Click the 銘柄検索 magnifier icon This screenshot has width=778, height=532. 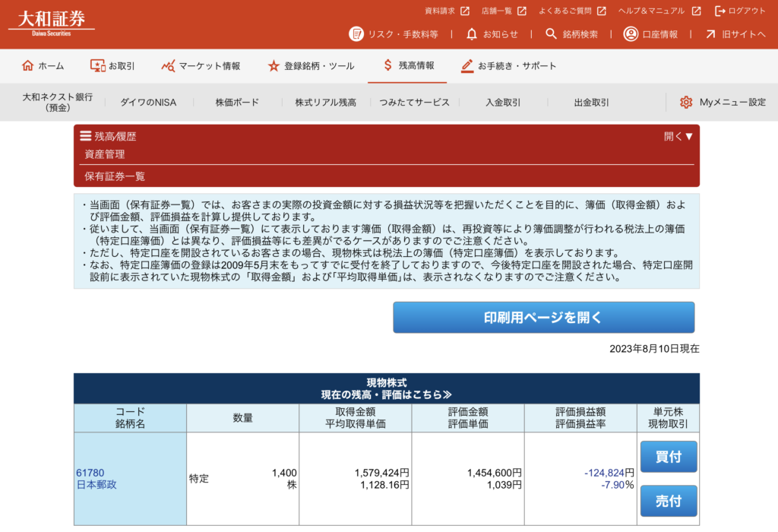click(x=551, y=33)
